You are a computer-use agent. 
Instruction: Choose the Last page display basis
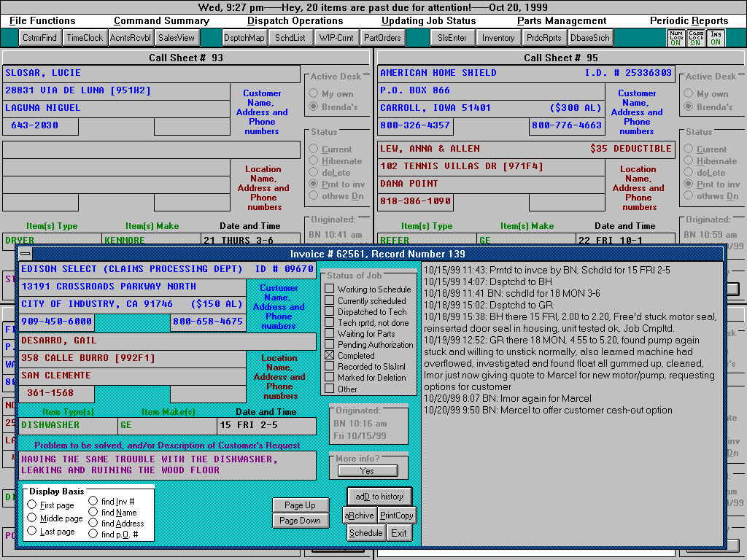pyautogui.click(x=32, y=532)
